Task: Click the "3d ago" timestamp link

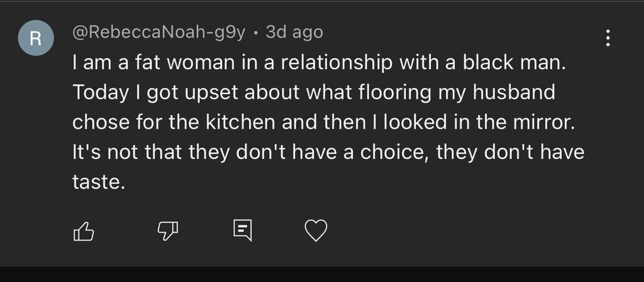Action: (x=294, y=32)
